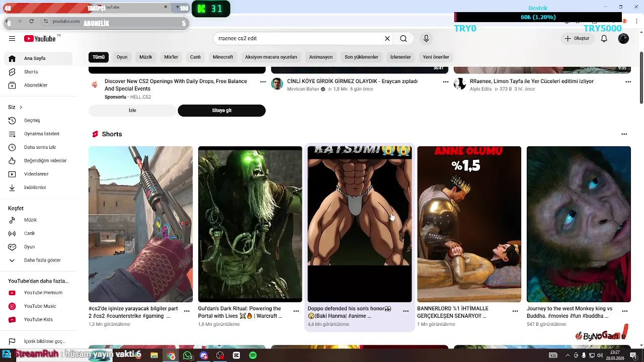This screenshot has height=362, width=644.
Task: Open options for cs2 bilgiler short
Action: (187, 311)
